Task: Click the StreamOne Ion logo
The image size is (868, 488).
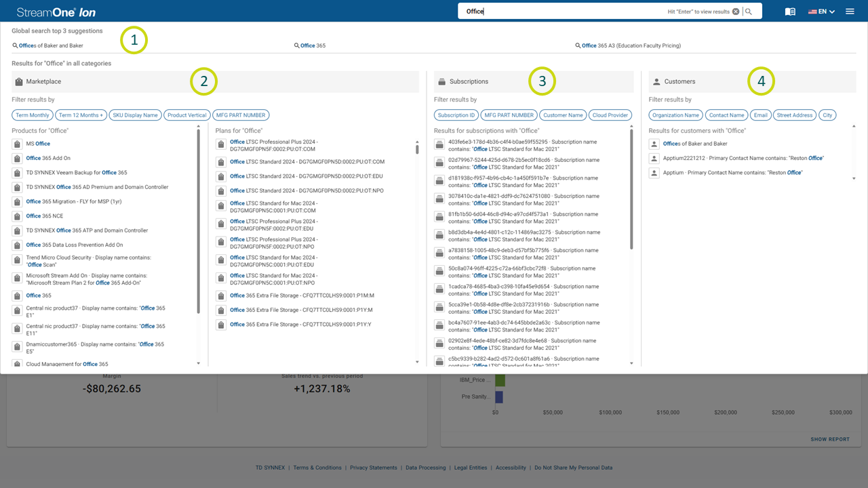Action: coord(56,12)
